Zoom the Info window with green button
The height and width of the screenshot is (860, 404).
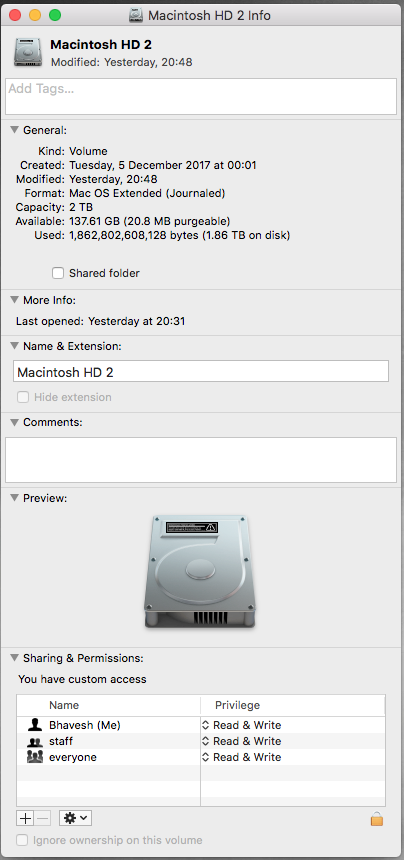[55, 15]
